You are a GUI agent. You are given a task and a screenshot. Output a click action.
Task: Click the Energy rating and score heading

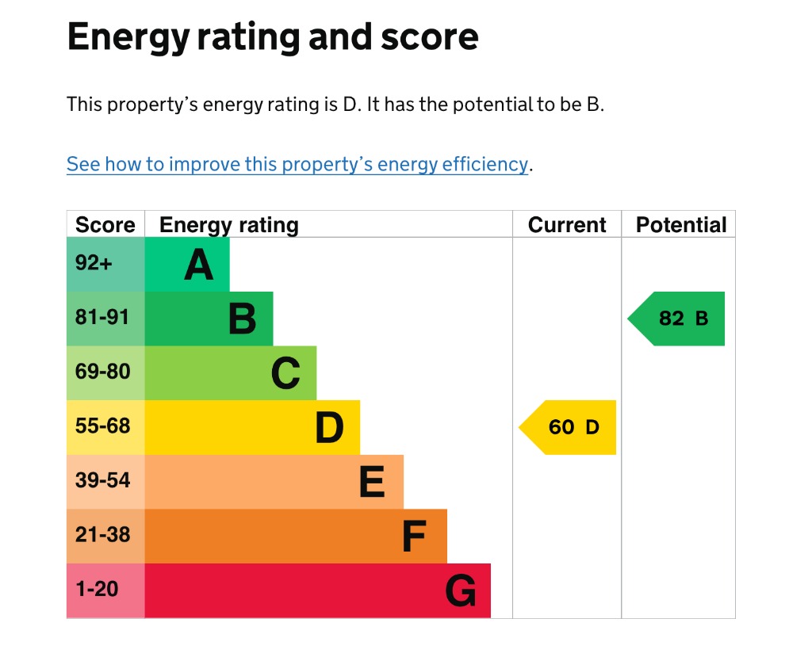pyautogui.click(x=273, y=37)
